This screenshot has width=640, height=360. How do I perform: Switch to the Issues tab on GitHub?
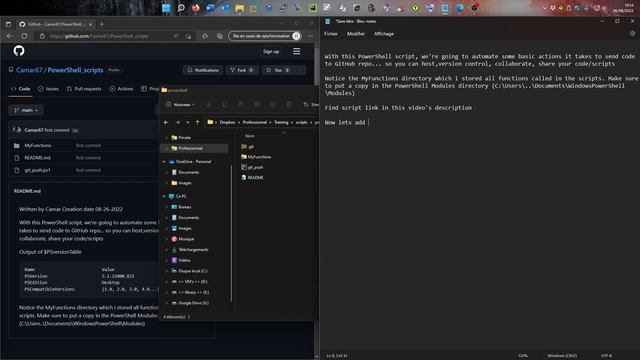[x=48, y=89]
